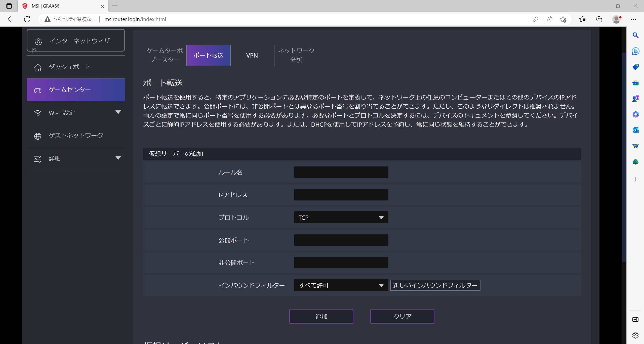Click the hide sidebar icon at bottom right

click(x=635, y=320)
